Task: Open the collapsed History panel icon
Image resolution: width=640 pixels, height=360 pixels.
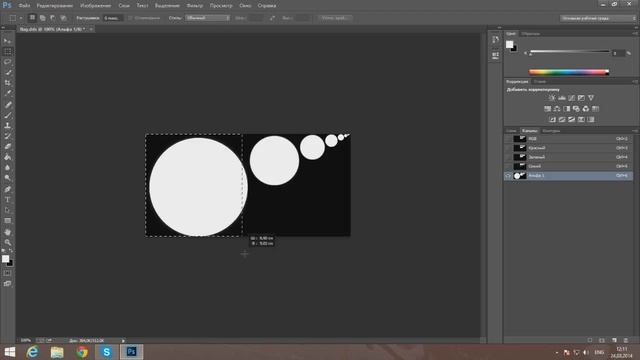Action: (x=495, y=40)
